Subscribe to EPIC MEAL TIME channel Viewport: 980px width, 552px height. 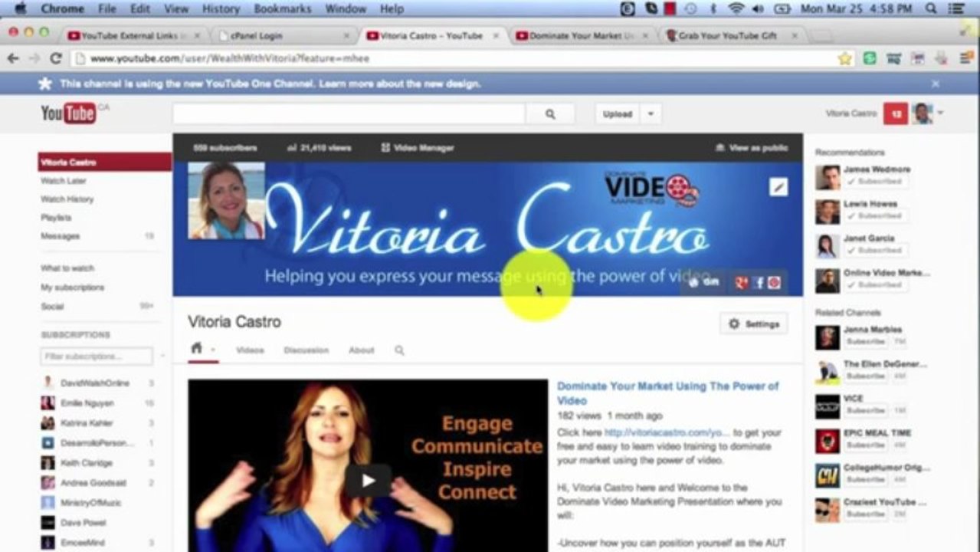click(x=867, y=445)
